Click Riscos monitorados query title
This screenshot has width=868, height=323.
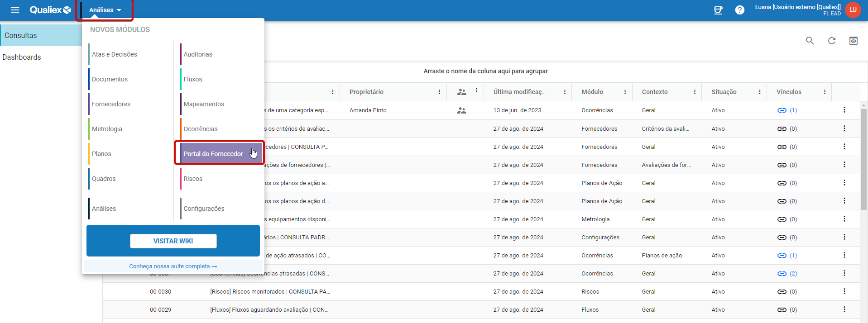coord(270,292)
